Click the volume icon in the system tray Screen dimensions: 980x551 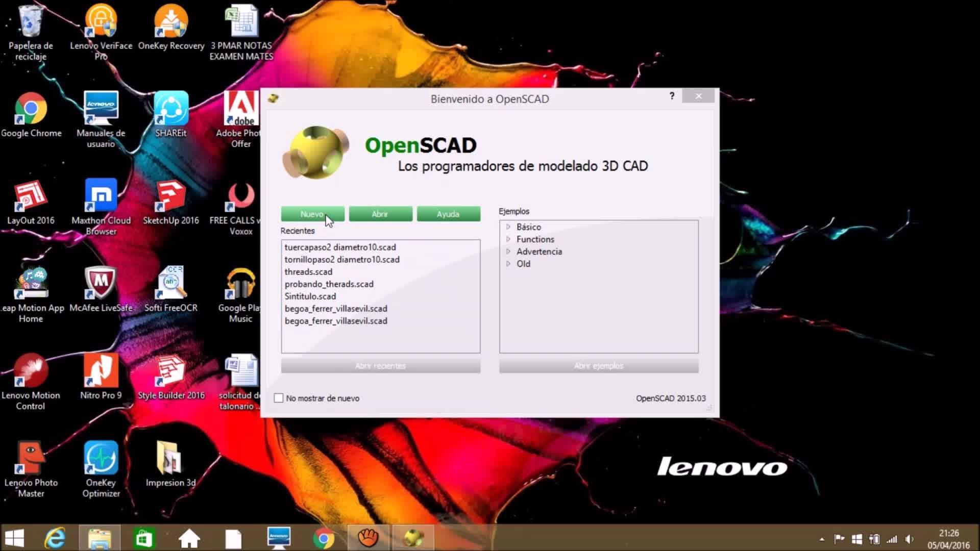click(909, 539)
